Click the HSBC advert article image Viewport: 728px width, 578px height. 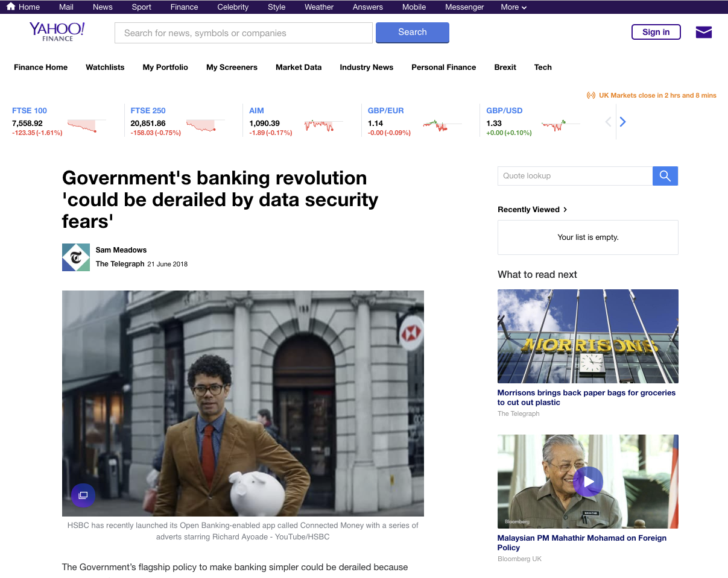243,403
